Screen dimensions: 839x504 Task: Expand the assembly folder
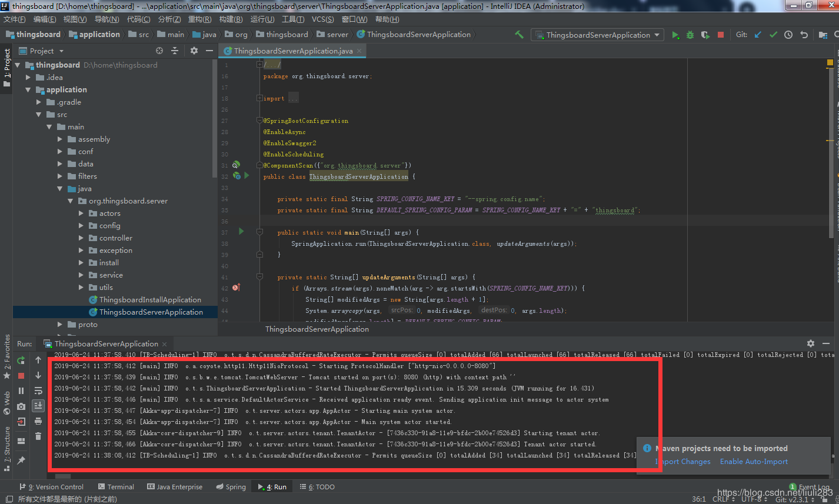pos(60,139)
